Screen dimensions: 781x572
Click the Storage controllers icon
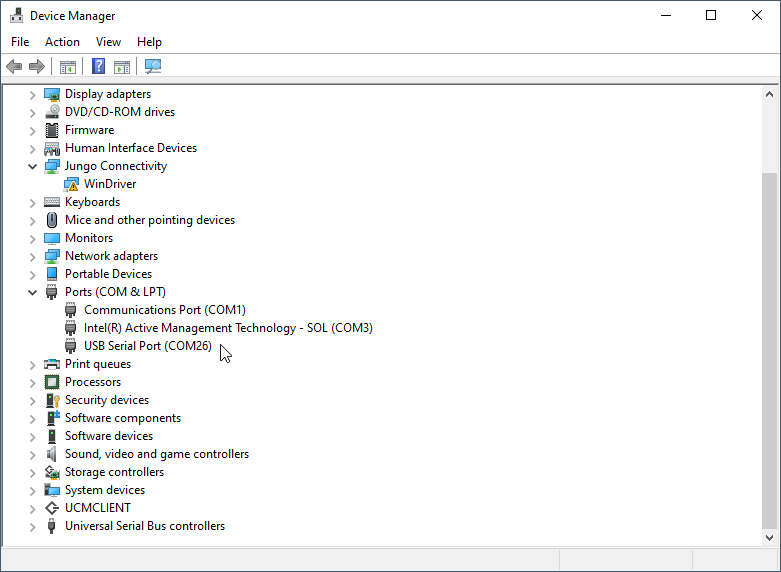(x=52, y=472)
